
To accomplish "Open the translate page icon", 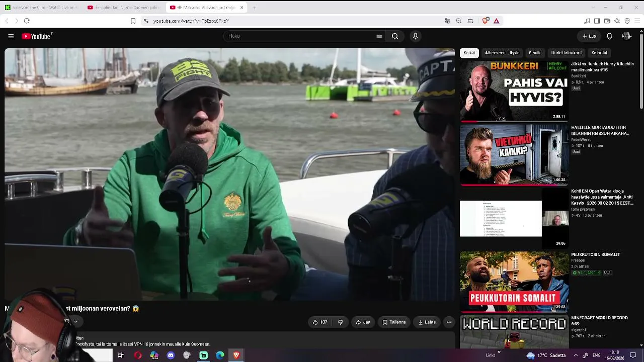I will 447,21.
